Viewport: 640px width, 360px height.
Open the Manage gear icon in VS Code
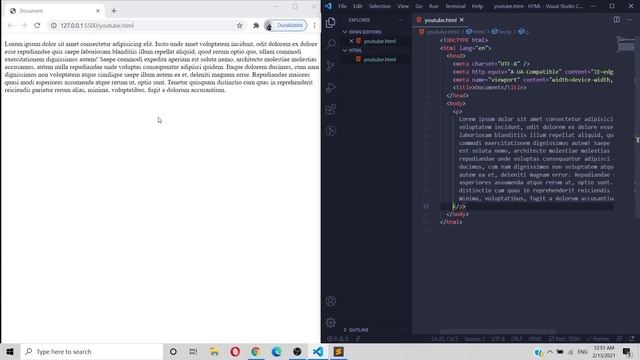point(331,322)
